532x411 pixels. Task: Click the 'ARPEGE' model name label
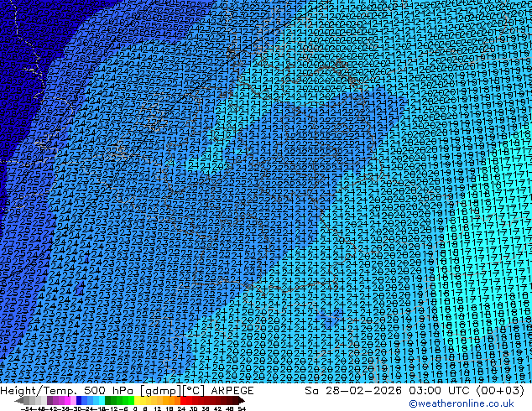click(x=232, y=391)
